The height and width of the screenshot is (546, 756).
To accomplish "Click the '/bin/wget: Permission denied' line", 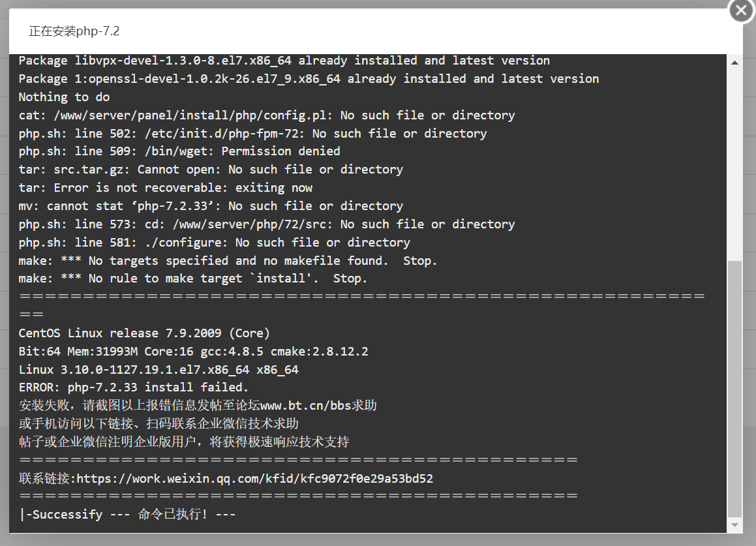I will click(x=179, y=151).
